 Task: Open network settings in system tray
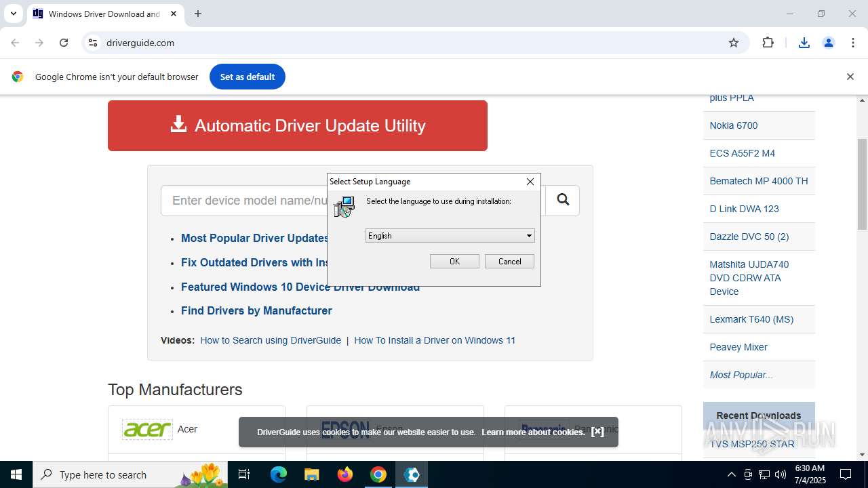click(764, 474)
